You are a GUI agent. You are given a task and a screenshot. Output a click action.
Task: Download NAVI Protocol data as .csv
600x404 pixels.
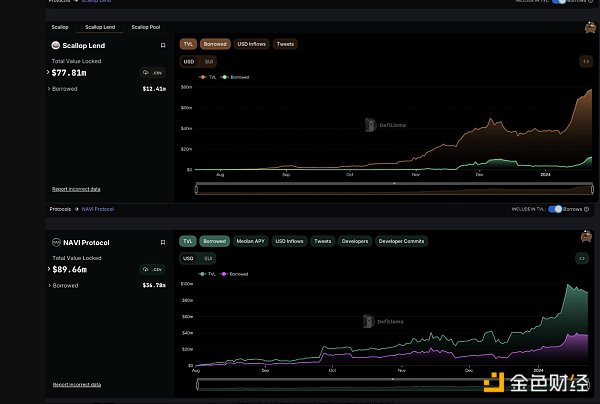(153, 269)
